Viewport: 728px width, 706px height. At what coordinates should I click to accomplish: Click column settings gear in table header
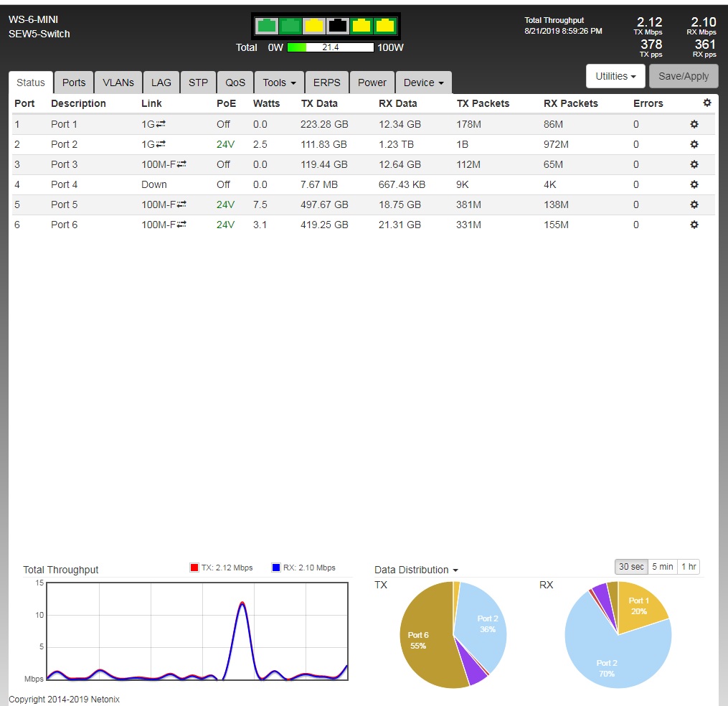[x=707, y=103]
